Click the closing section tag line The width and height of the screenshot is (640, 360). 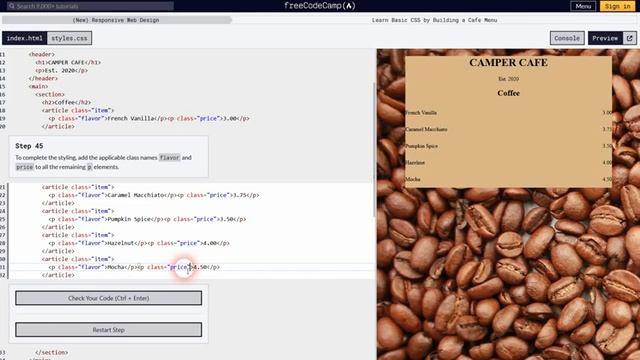52,352
